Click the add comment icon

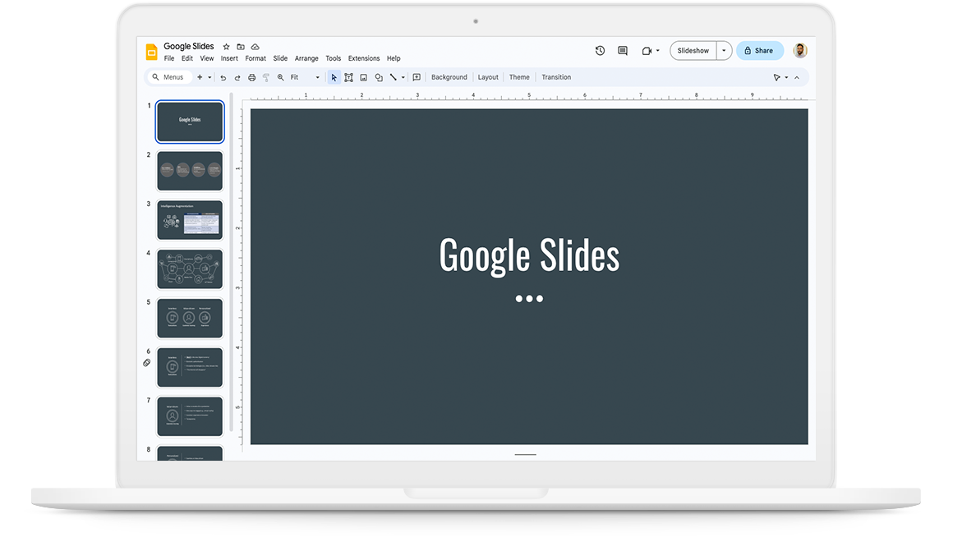(x=417, y=77)
